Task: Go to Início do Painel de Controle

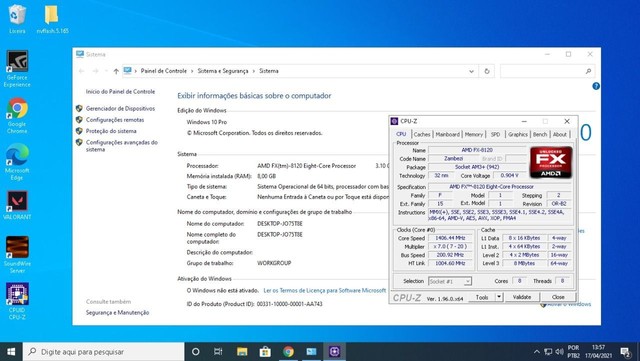Action: coord(120,92)
